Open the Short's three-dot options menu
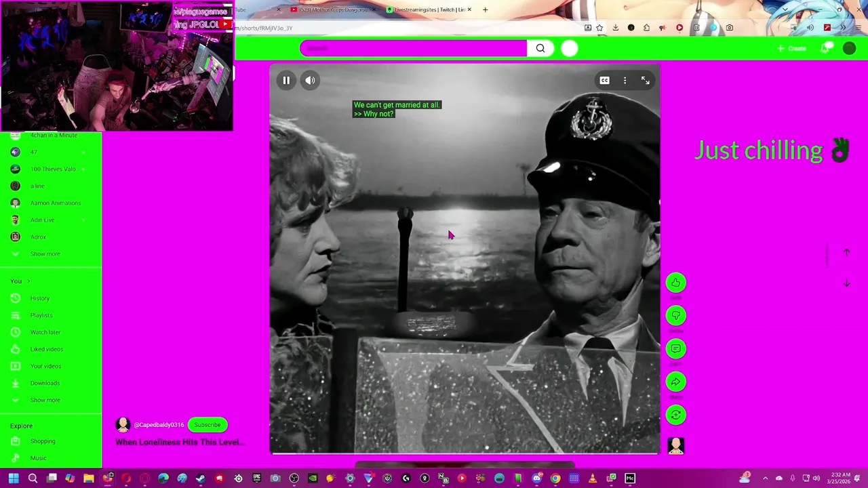This screenshot has width=868, height=488. click(x=625, y=81)
